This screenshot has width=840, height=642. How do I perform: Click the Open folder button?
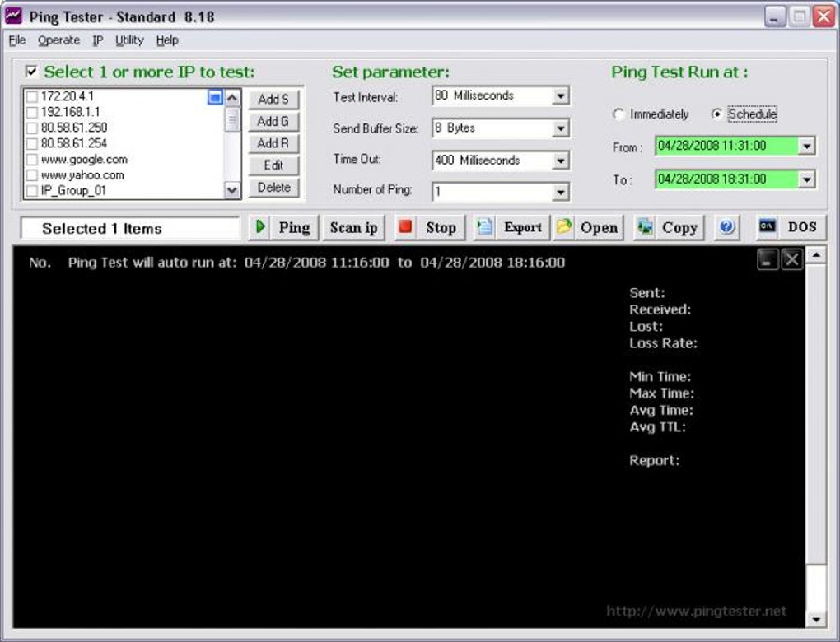tap(588, 227)
